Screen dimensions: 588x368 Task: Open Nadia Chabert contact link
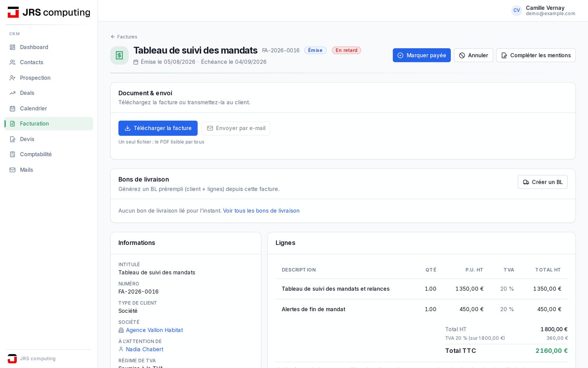coord(145,349)
